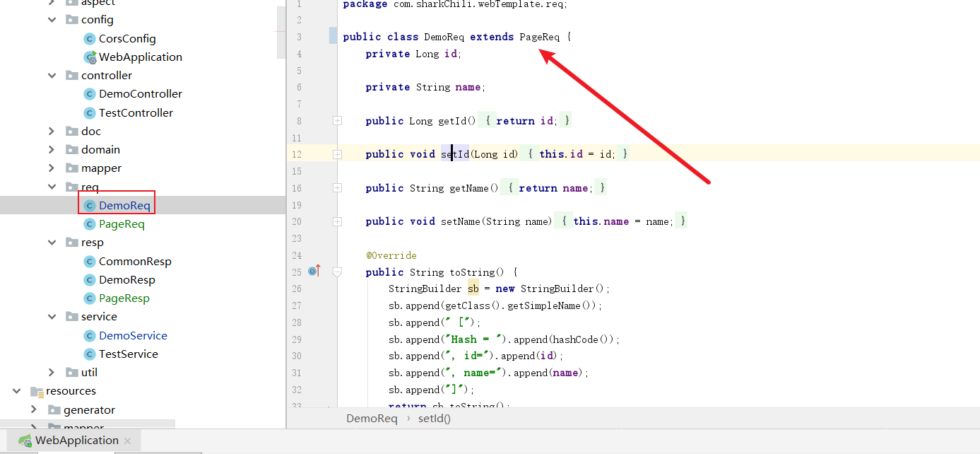
Task: Expand the folded getId method on line 8
Action: [x=337, y=121]
